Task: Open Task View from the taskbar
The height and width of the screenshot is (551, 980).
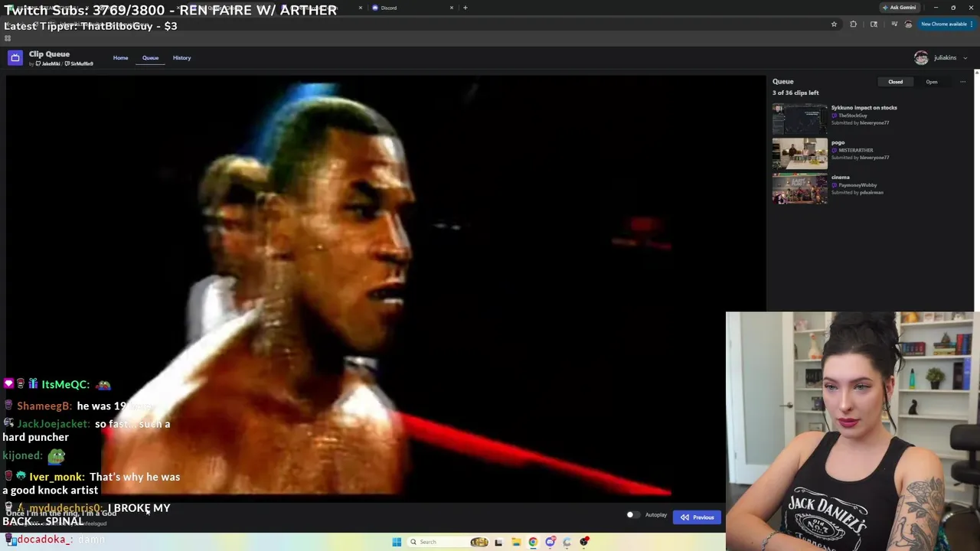Action: pos(498,542)
